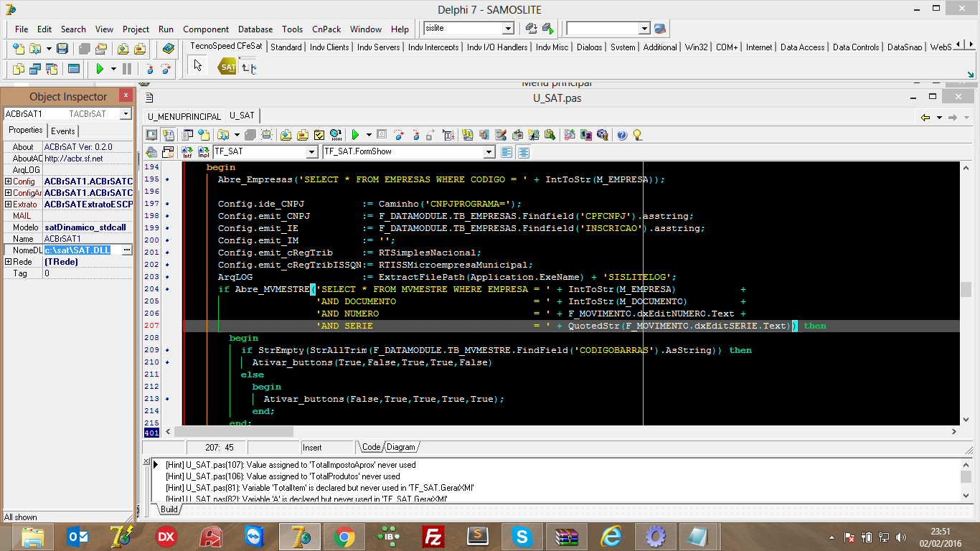Expand the Config property in Object Inspector
The image size is (980, 551).
[8, 182]
